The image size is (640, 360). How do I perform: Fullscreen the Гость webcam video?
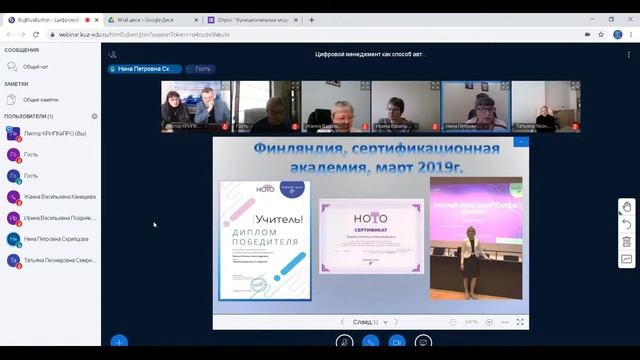pyautogui.click(x=295, y=85)
